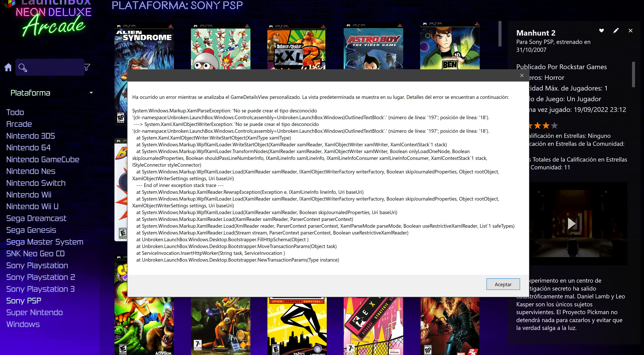This screenshot has width=644, height=355.
Task: Select the Nintendo Wii platform entry
Action: coord(29,194)
